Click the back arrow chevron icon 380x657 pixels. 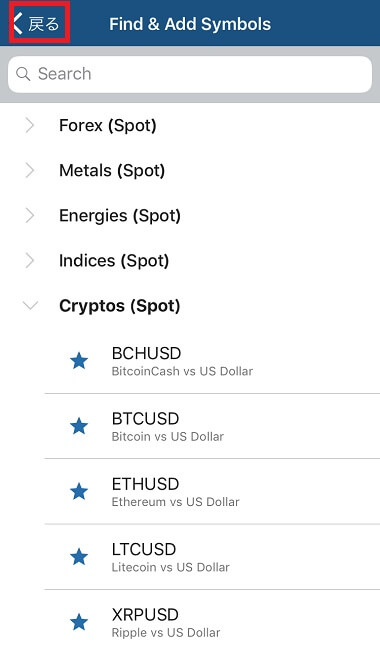18,23
